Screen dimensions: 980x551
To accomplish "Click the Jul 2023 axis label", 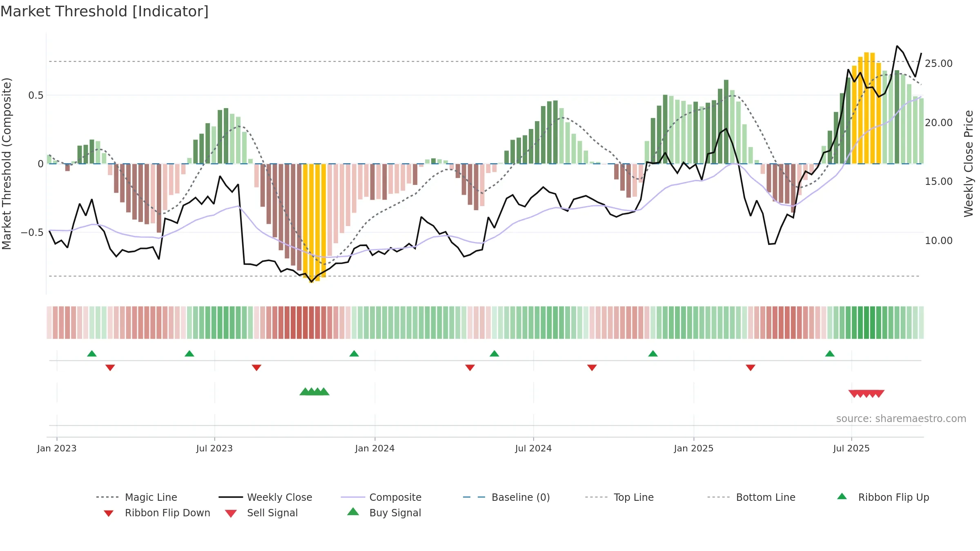I will click(x=214, y=448).
